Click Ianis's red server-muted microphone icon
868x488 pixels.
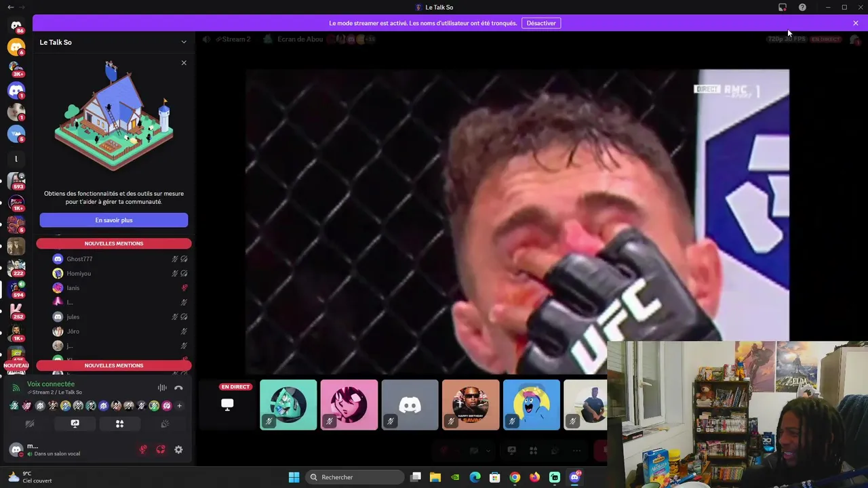(184, 288)
